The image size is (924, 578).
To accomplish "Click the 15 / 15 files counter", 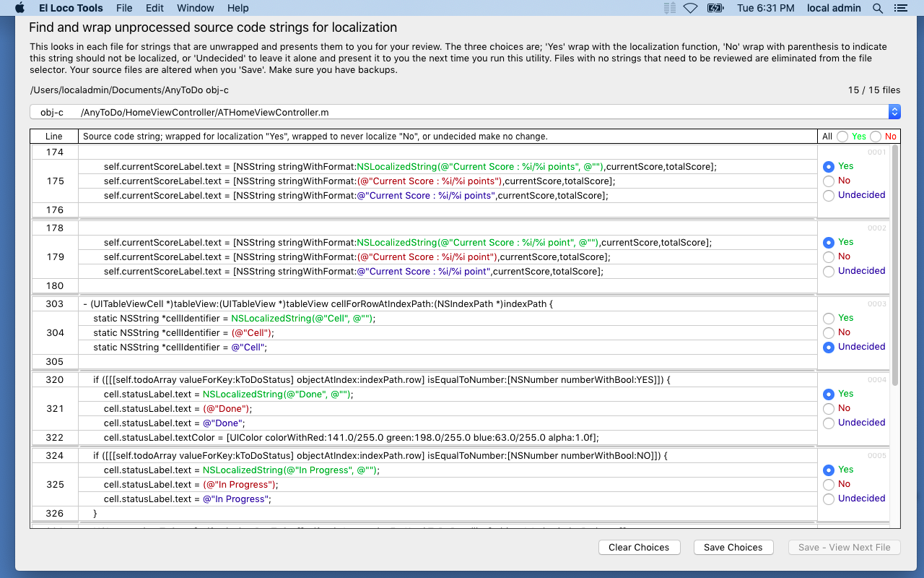I will (874, 90).
